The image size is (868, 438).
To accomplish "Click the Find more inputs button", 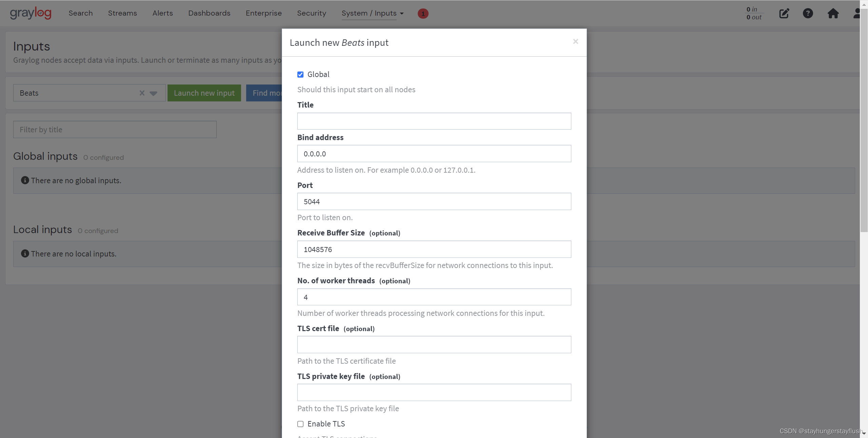I will [x=264, y=93].
